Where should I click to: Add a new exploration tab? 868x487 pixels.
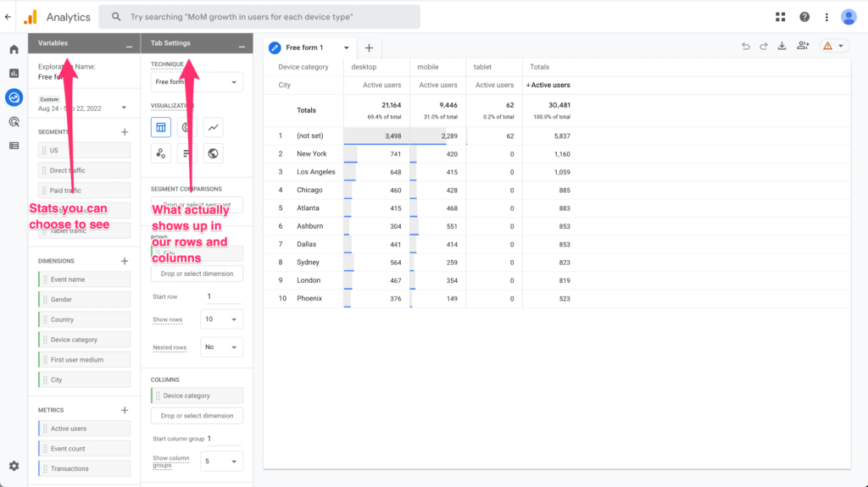click(369, 47)
